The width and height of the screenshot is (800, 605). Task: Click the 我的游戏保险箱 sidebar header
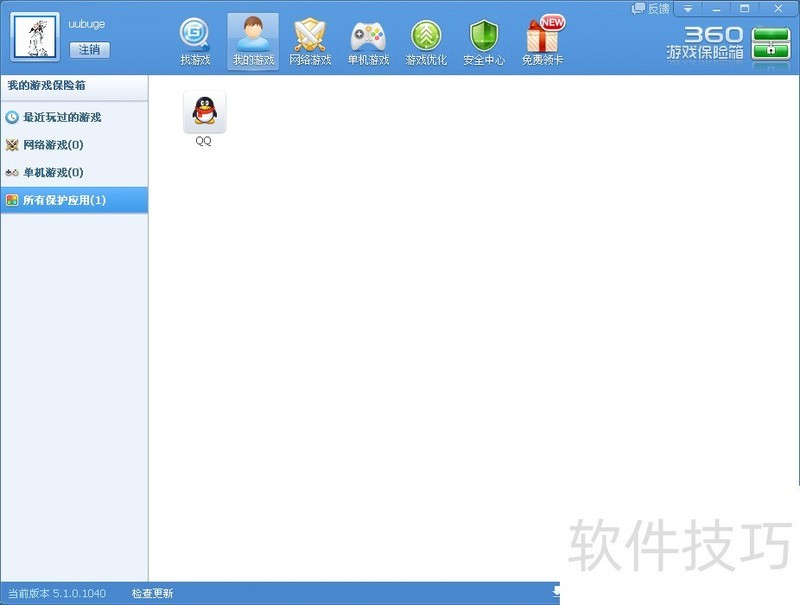(74, 86)
